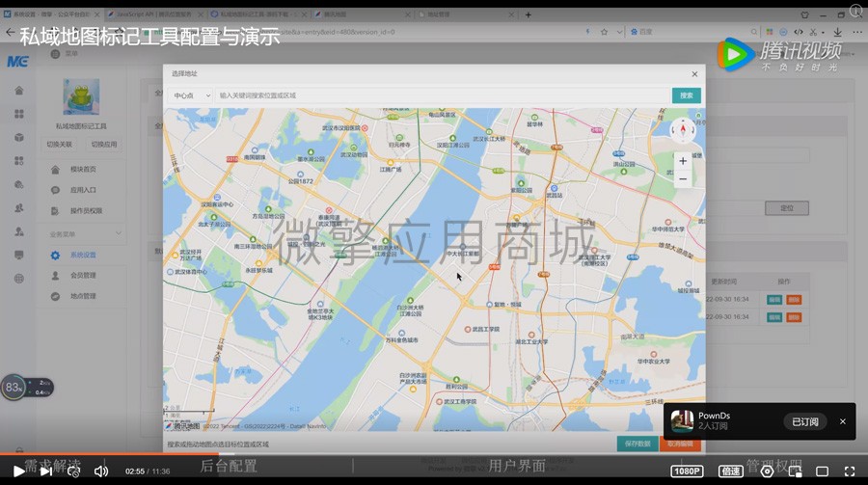Click the ME logo
868x485 pixels.
point(17,61)
